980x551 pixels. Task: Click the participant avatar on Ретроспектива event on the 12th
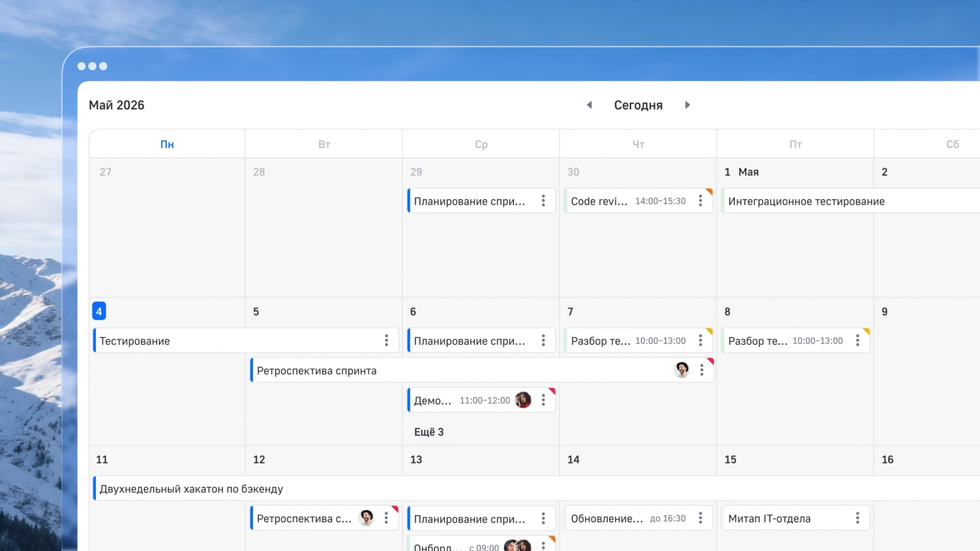(x=366, y=518)
